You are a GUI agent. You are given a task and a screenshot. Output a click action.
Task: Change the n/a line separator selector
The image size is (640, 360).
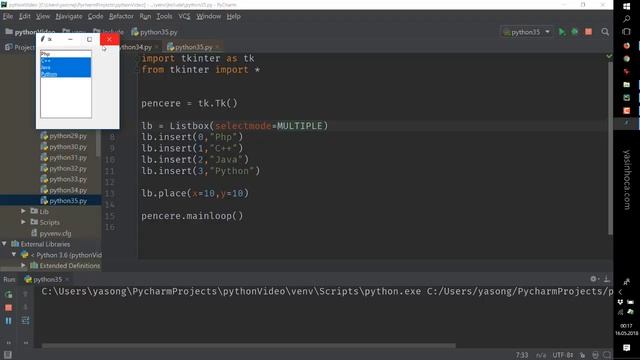point(541,355)
